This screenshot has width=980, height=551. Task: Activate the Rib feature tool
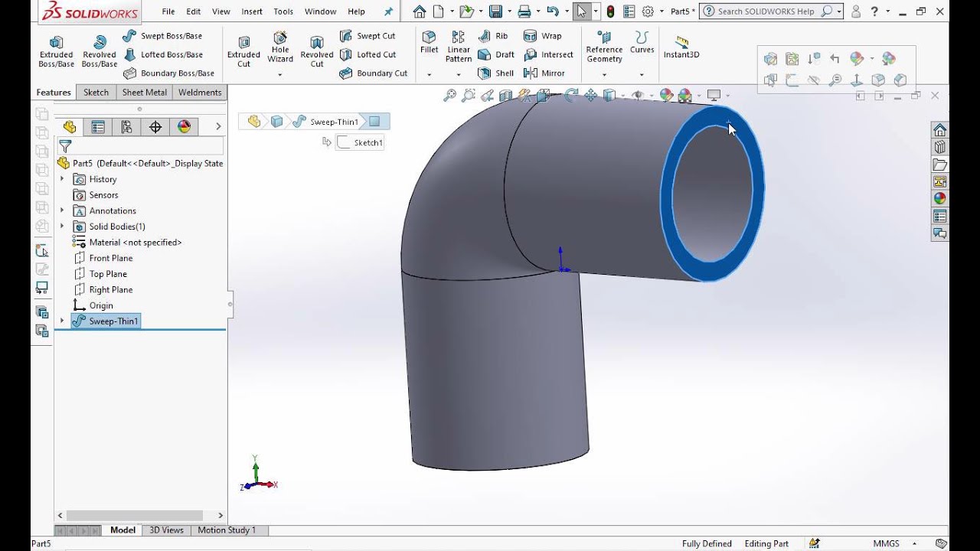click(x=492, y=36)
